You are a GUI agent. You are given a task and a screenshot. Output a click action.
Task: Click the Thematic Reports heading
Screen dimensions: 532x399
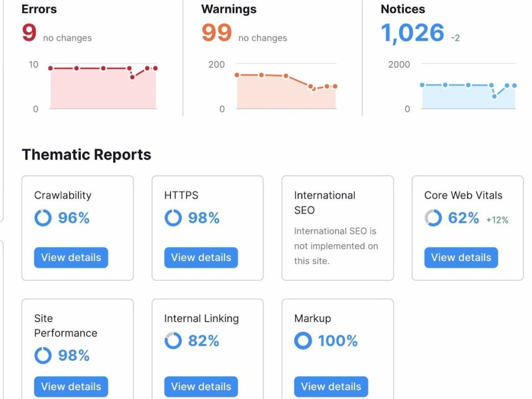coord(86,154)
